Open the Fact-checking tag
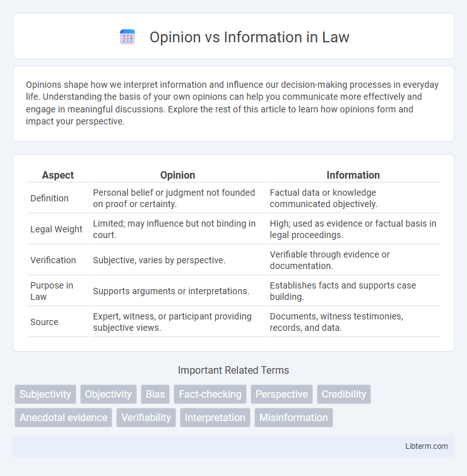 (210, 394)
